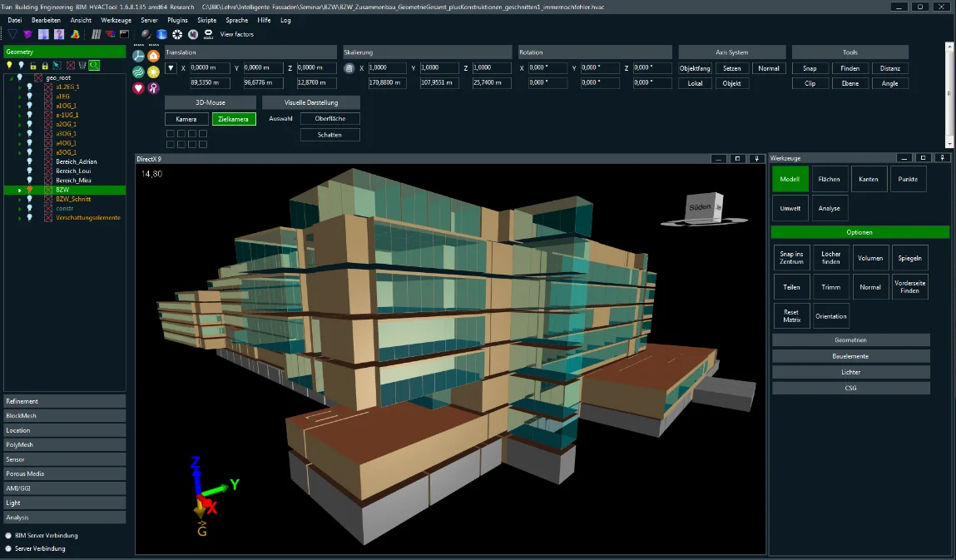Screen dimensions: 956x560
Task: Click the Reset Matrix button
Action: click(x=791, y=316)
